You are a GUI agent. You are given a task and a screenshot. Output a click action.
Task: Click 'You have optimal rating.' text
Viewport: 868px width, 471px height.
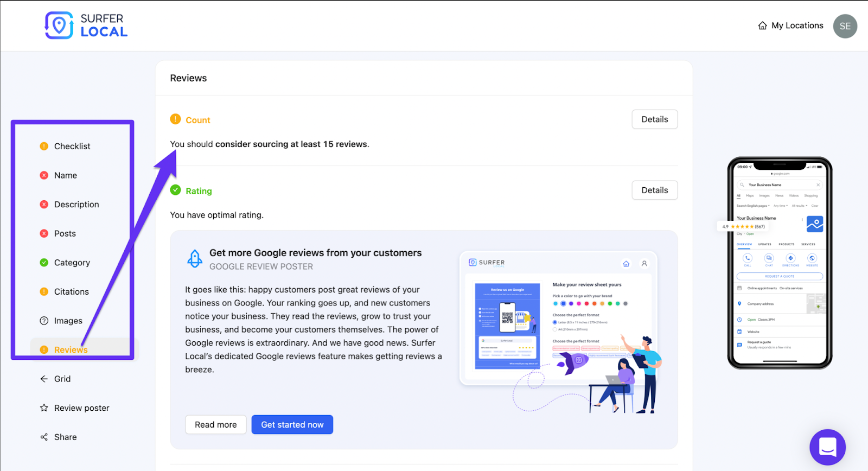[217, 215]
